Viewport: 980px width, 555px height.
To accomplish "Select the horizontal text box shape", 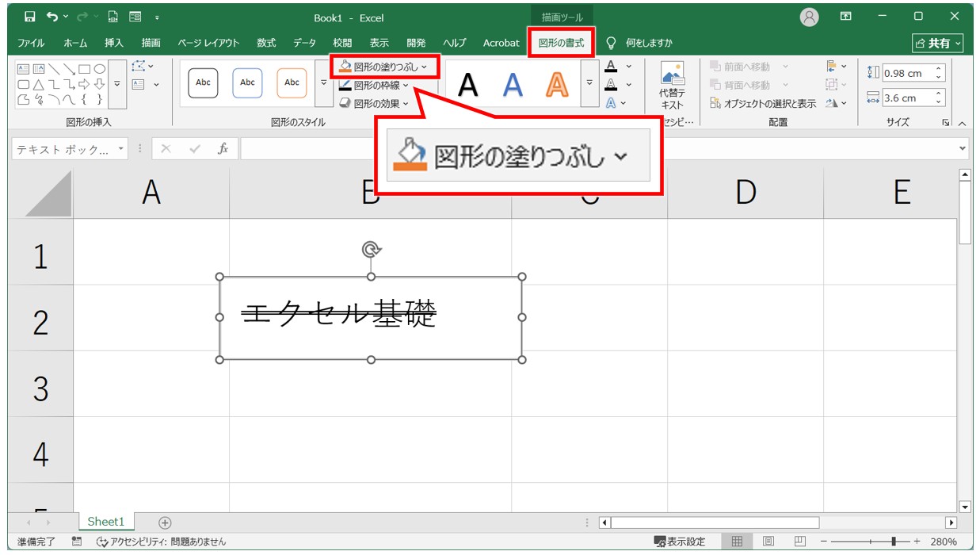I will [x=23, y=69].
